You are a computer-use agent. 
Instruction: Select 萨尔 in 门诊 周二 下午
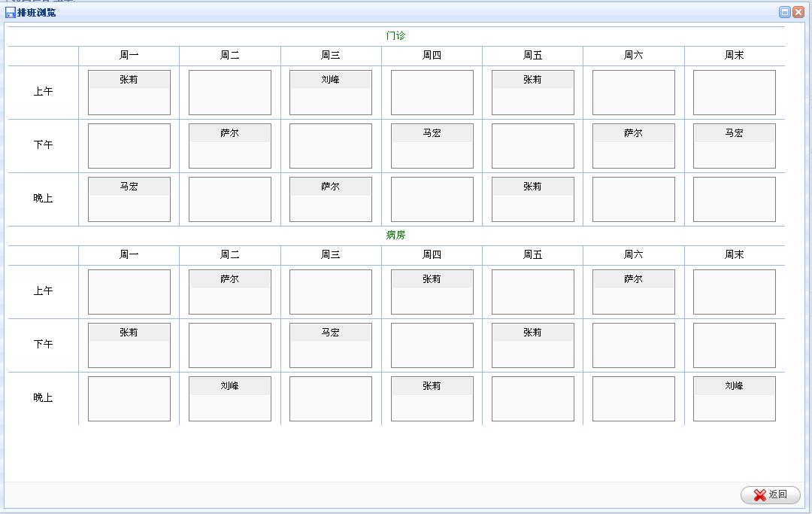pos(229,132)
